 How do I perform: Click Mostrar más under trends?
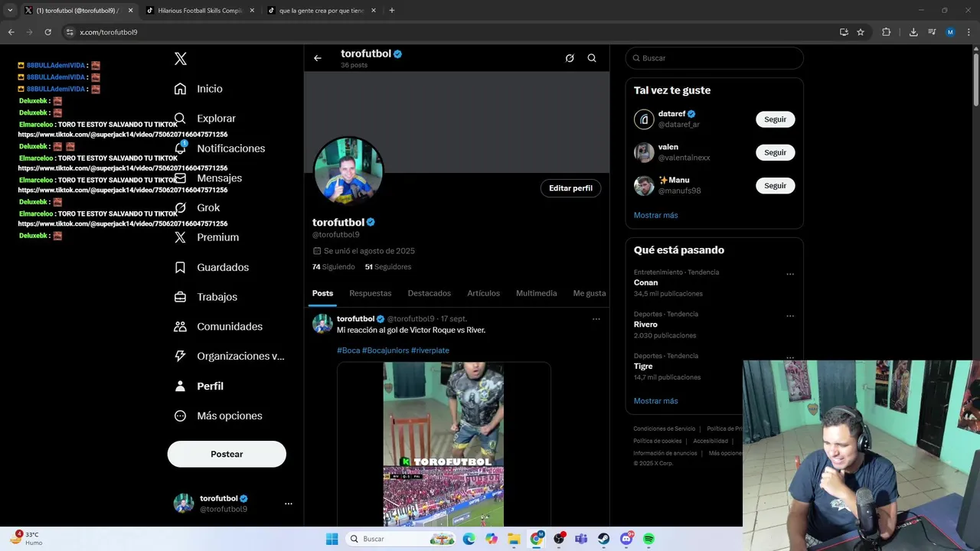(656, 401)
